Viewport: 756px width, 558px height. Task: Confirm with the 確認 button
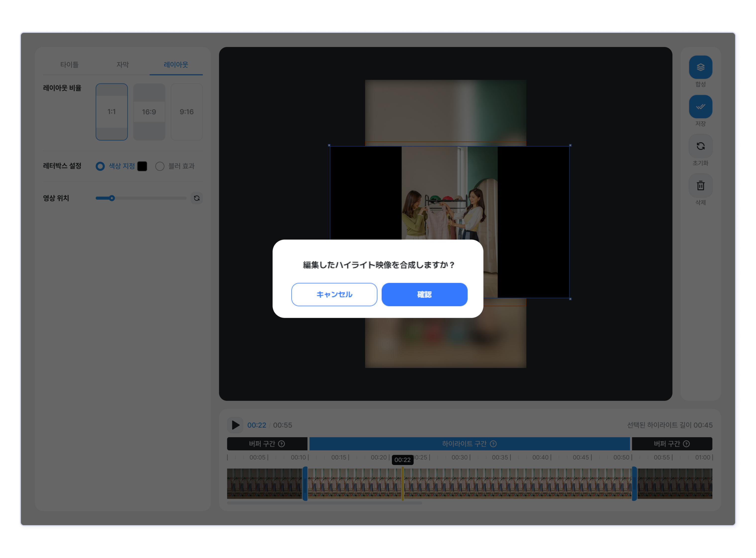coord(424,294)
